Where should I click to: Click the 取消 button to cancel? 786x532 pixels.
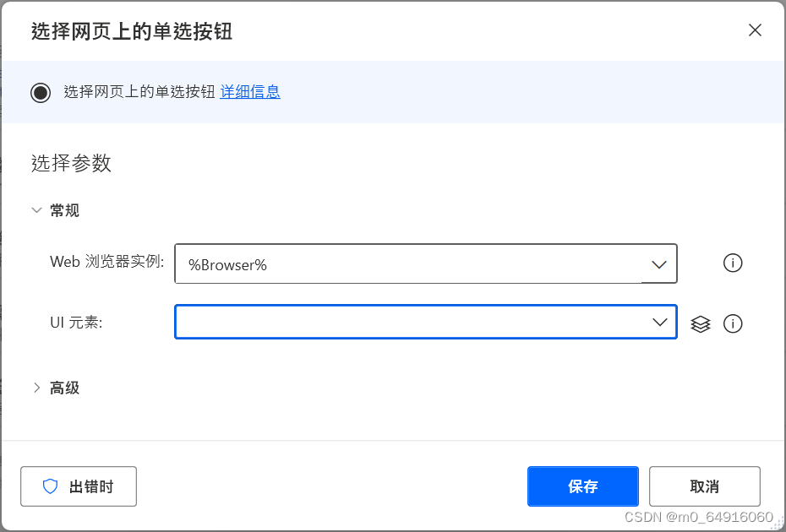(704, 486)
